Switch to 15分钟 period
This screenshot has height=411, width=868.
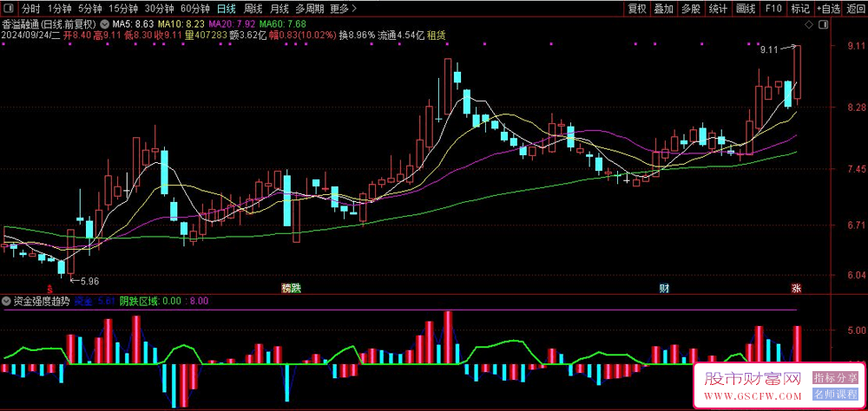pos(123,9)
